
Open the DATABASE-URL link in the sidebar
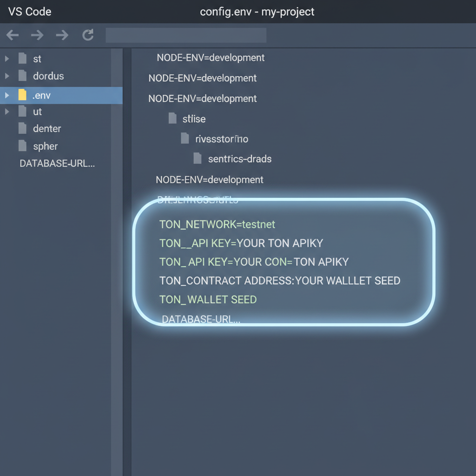point(57,163)
